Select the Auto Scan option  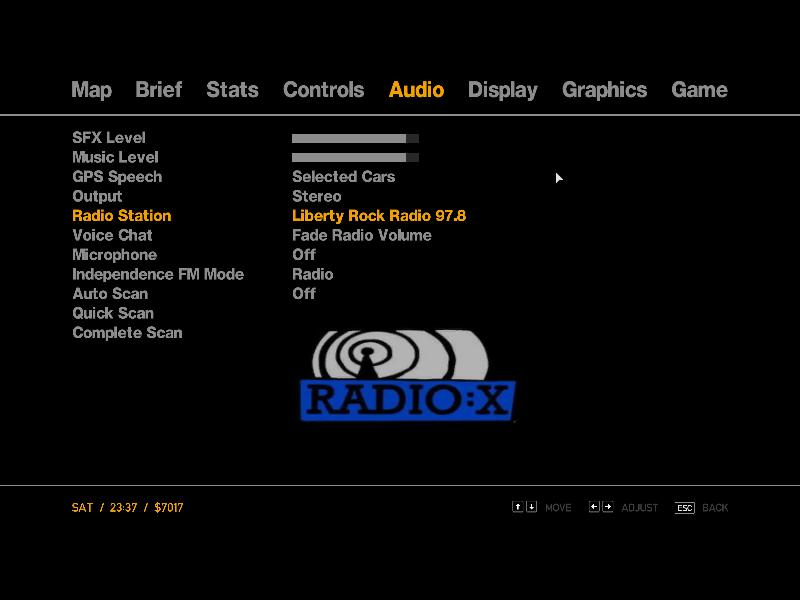110,294
